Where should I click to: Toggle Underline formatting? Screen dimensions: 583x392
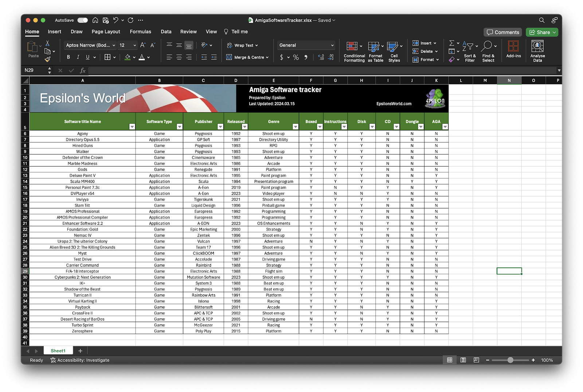point(87,57)
